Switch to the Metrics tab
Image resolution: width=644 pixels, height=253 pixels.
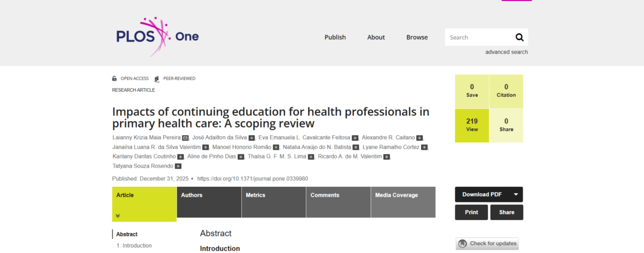point(255,196)
